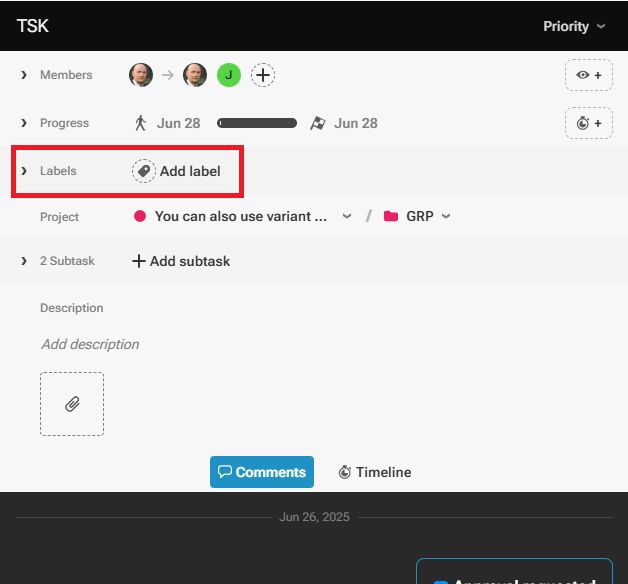Click the green J member avatar

(x=229, y=75)
